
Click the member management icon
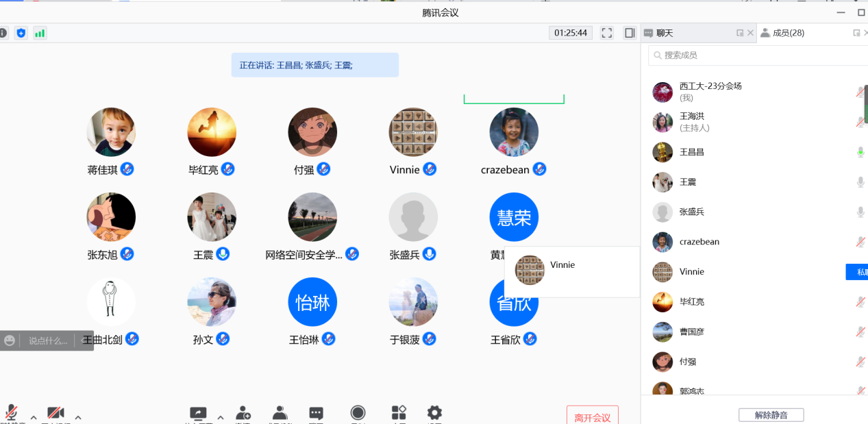coord(280,413)
